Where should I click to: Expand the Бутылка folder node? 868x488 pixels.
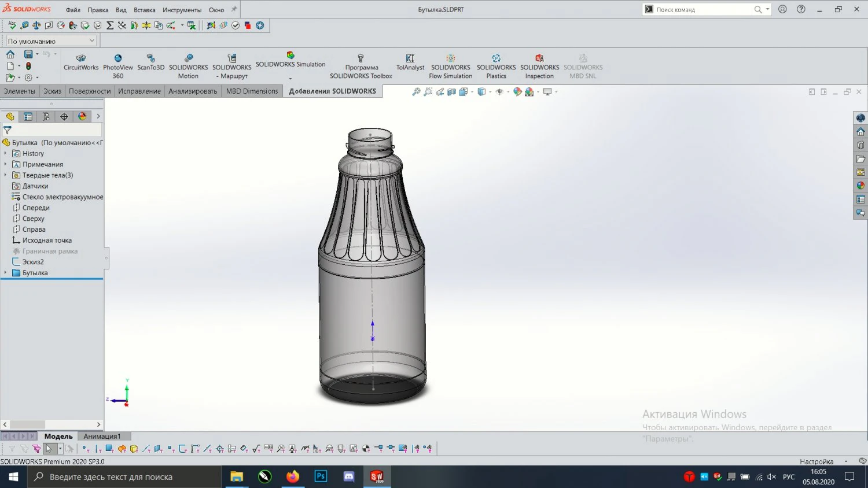[x=5, y=273]
